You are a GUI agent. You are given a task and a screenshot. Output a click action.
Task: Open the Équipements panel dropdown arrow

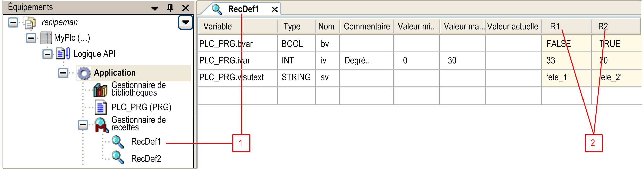(x=155, y=8)
